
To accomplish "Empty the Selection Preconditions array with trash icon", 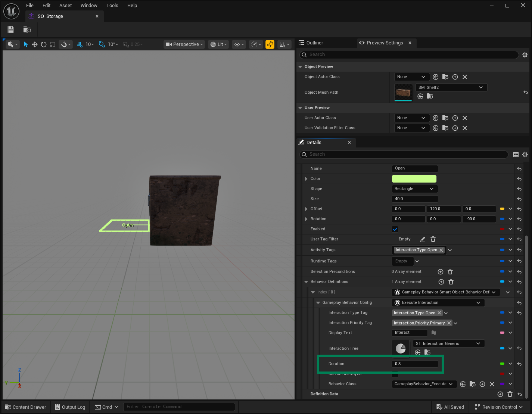I will (x=450, y=272).
